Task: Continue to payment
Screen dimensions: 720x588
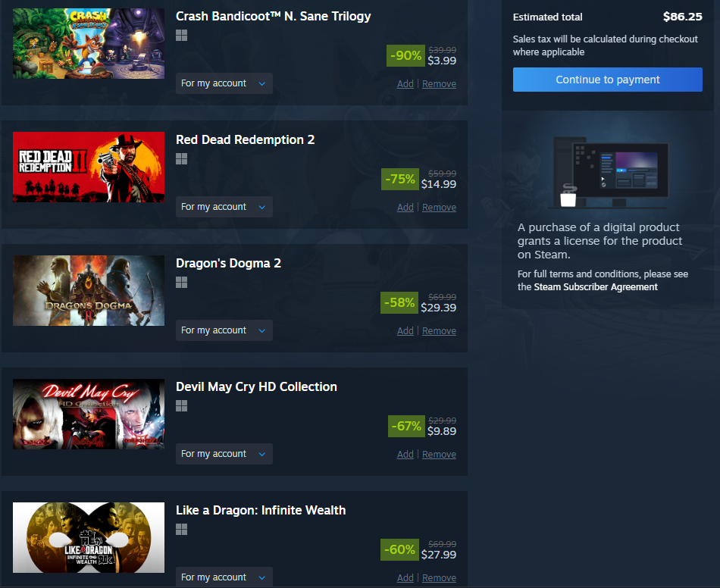Action: tap(608, 80)
